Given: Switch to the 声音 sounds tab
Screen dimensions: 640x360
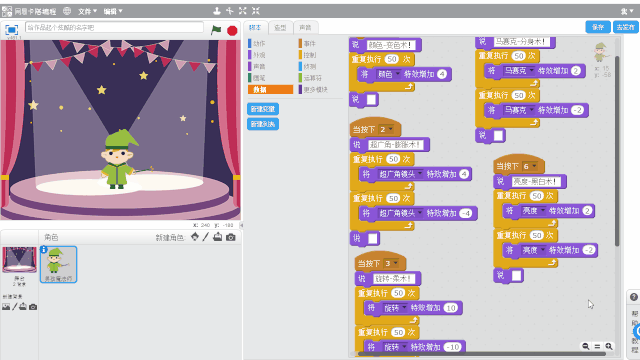Looking at the screenshot, I should [x=305, y=28].
